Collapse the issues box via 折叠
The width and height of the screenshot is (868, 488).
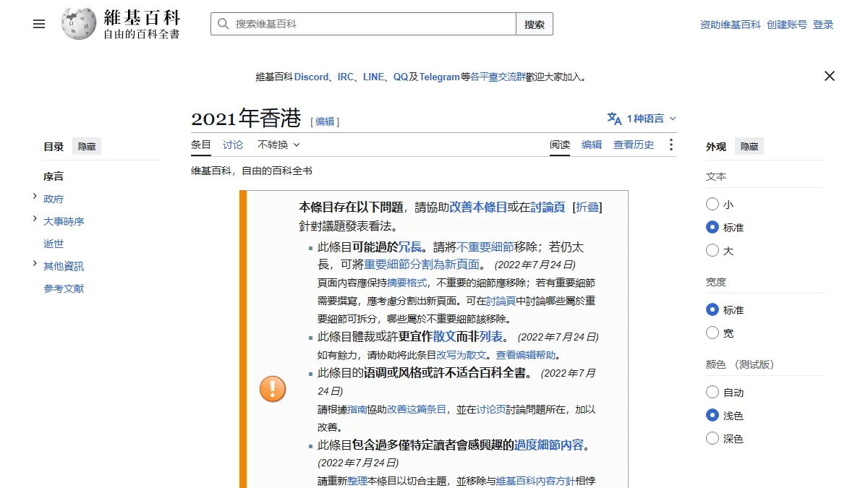(x=587, y=207)
